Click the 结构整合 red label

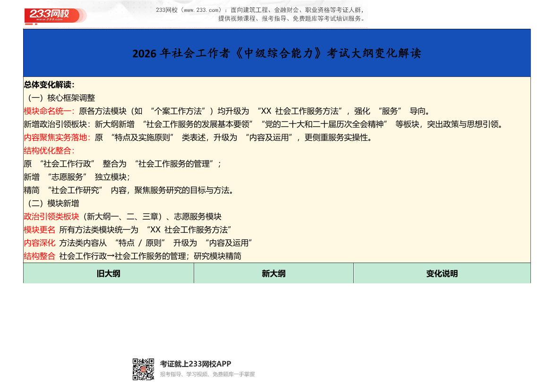[x=39, y=256]
